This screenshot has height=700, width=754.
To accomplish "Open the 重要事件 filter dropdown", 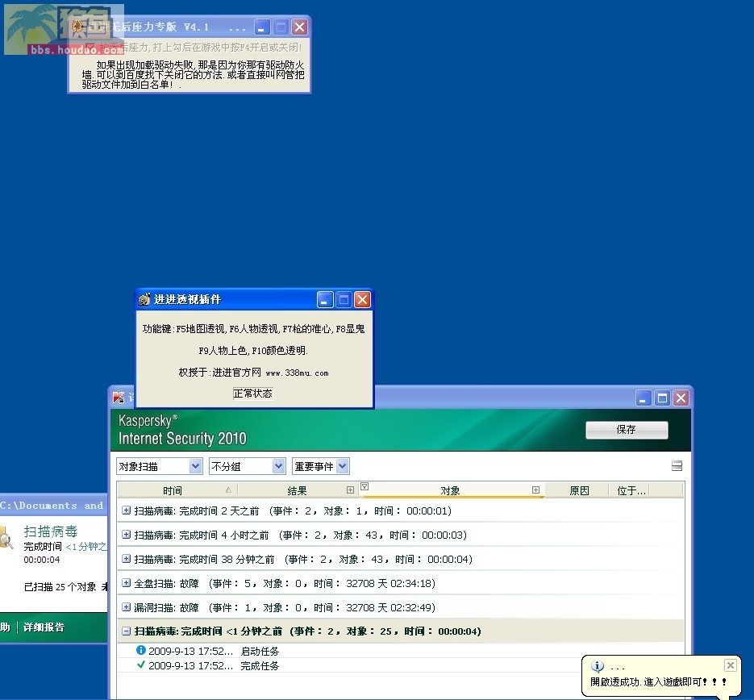I will (342, 466).
